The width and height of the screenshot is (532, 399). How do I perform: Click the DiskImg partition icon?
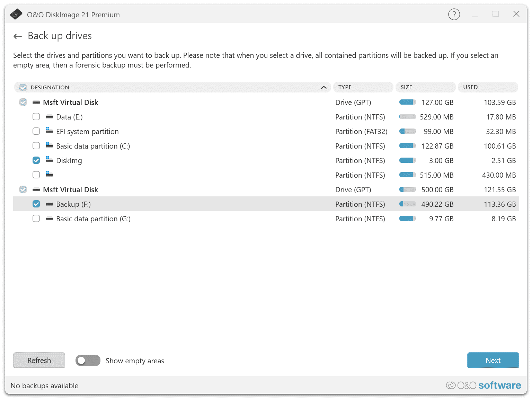[50, 160]
